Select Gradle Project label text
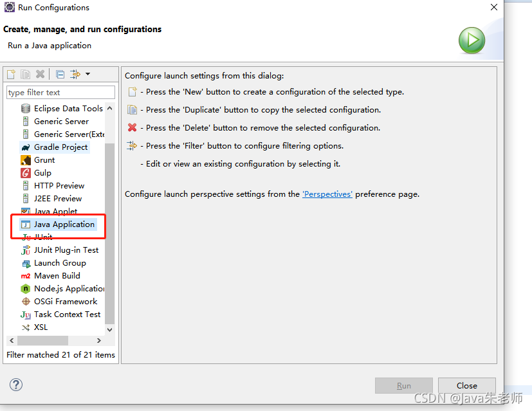This screenshot has height=411, width=532. [x=60, y=147]
